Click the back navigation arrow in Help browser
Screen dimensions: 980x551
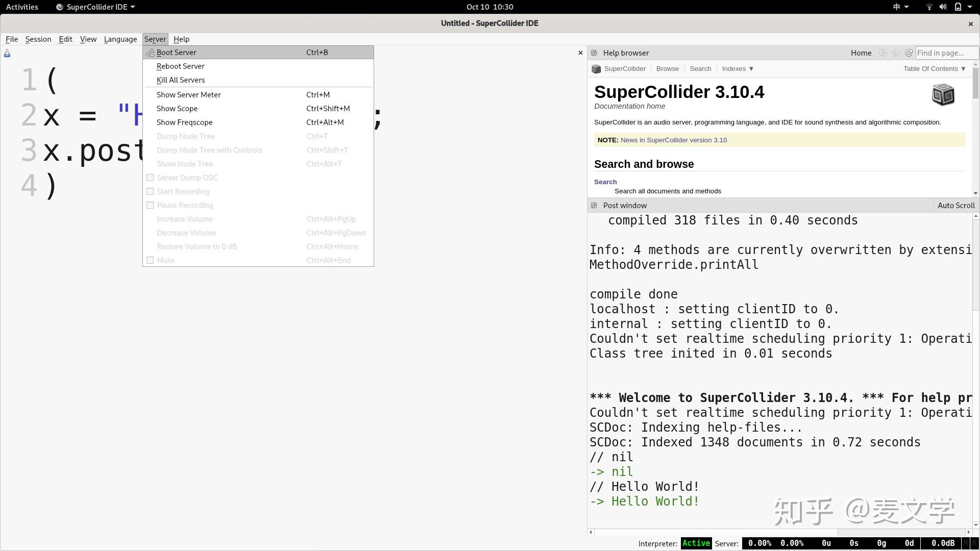(x=883, y=53)
